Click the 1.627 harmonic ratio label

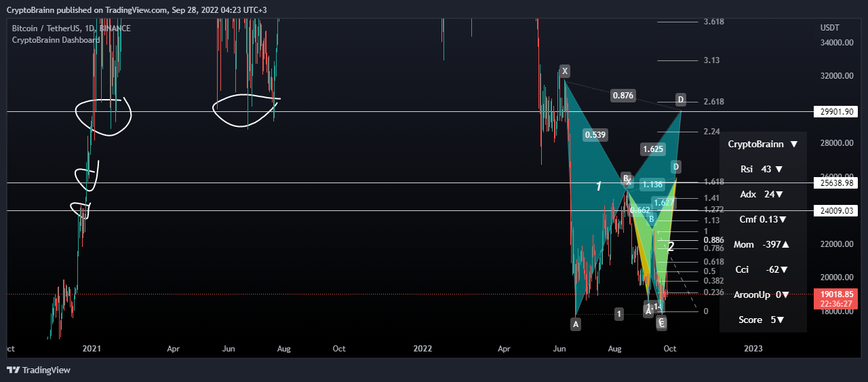(664, 202)
